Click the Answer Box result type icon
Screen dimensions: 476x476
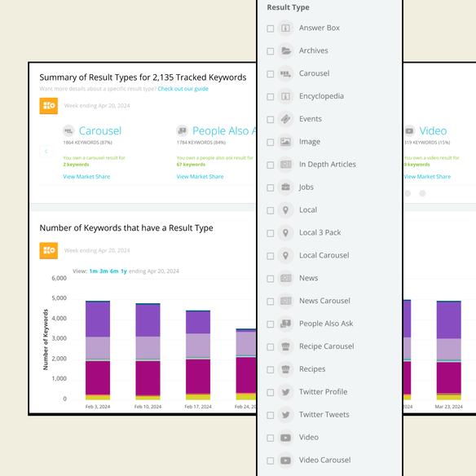click(285, 29)
